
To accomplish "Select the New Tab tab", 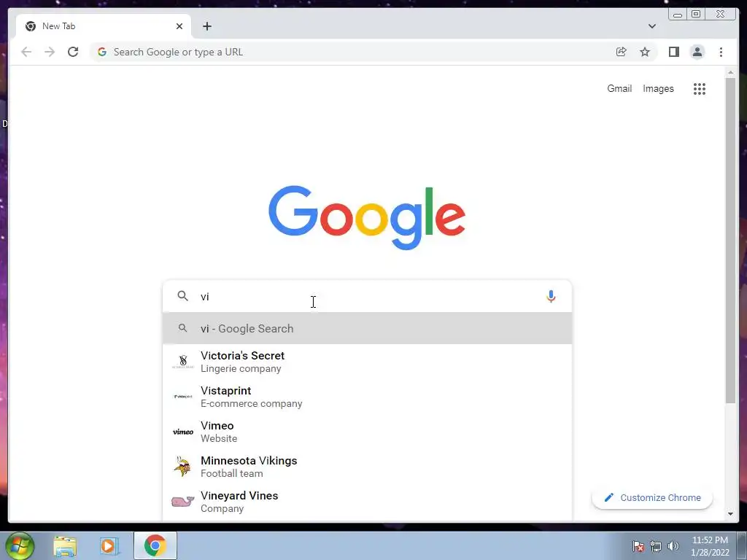I will [x=104, y=26].
